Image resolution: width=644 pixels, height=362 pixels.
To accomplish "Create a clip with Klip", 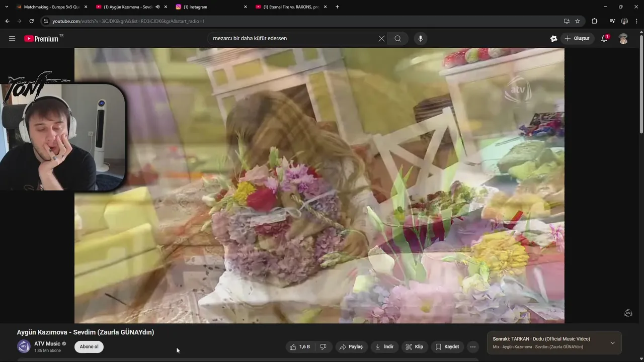I will [414, 347].
